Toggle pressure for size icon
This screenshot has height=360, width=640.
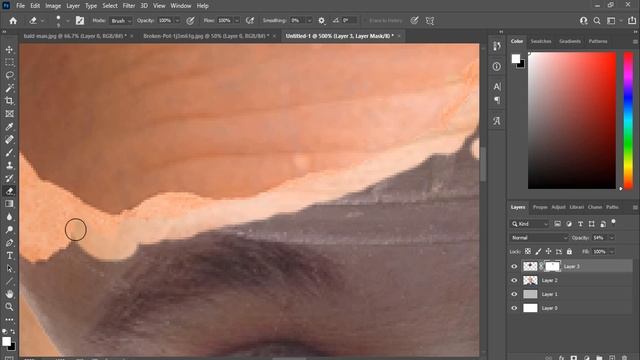[x=414, y=20]
